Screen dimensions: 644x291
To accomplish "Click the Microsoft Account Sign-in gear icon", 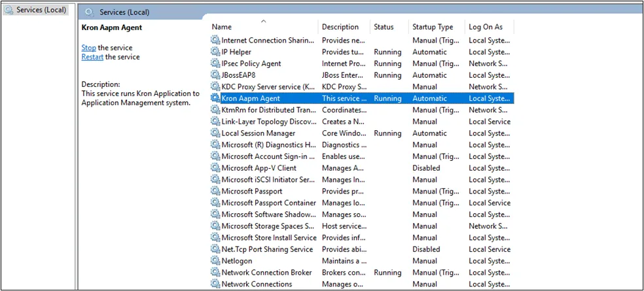I will pos(215,156).
